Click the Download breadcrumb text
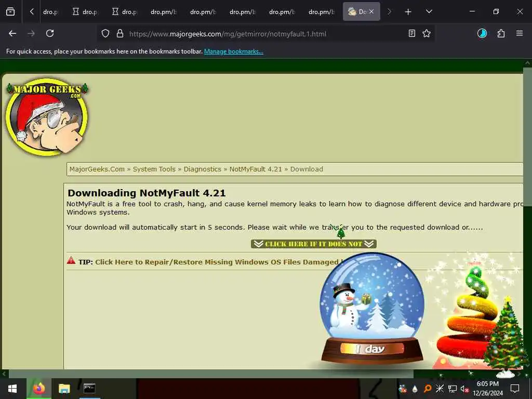The height and width of the screenshot is (399, 532). (307, 169)
